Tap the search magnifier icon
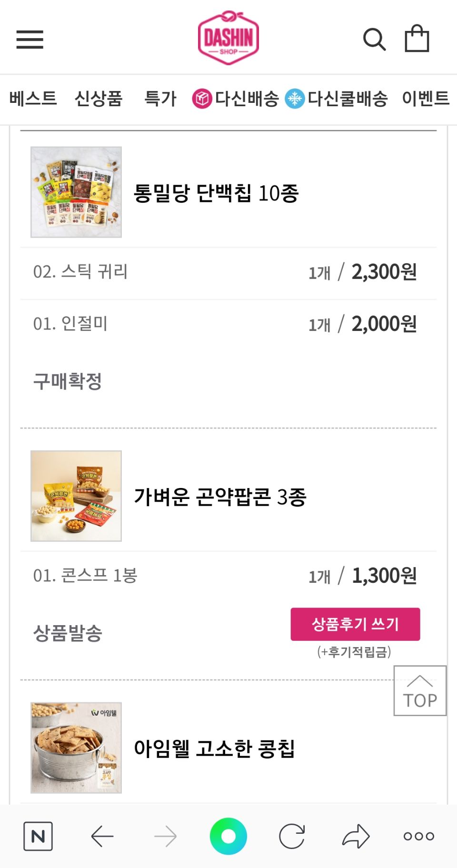 (x=374, y=40)
